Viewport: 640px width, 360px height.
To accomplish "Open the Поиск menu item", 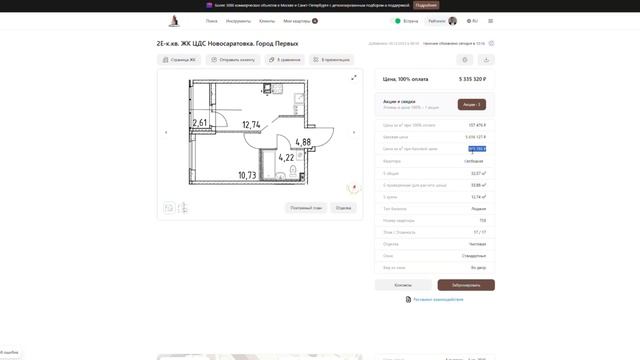I will (x=211, y=21).
